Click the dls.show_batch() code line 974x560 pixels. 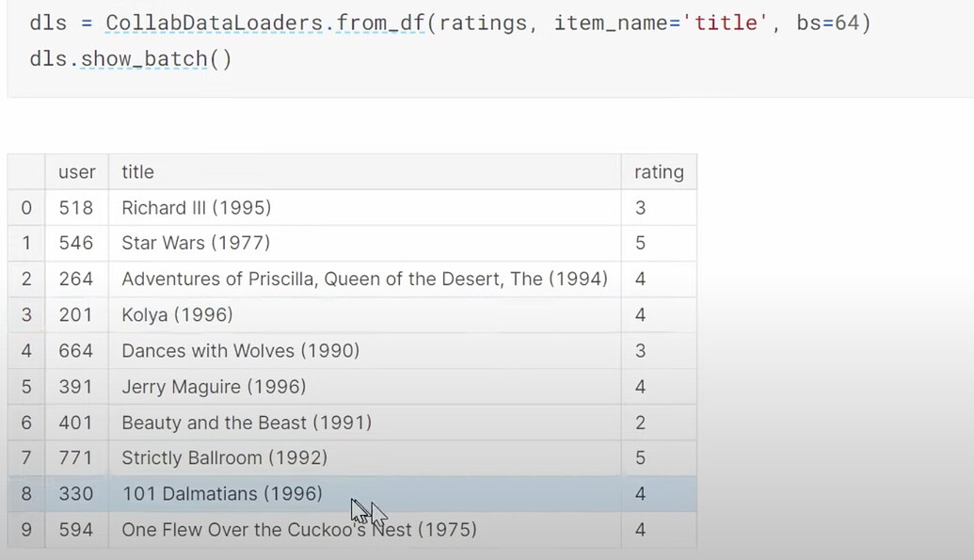click(130, 59)
